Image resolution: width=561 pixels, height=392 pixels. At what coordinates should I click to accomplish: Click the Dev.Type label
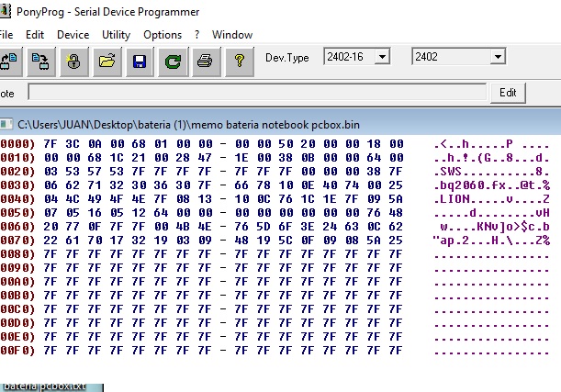click(287, 58)
